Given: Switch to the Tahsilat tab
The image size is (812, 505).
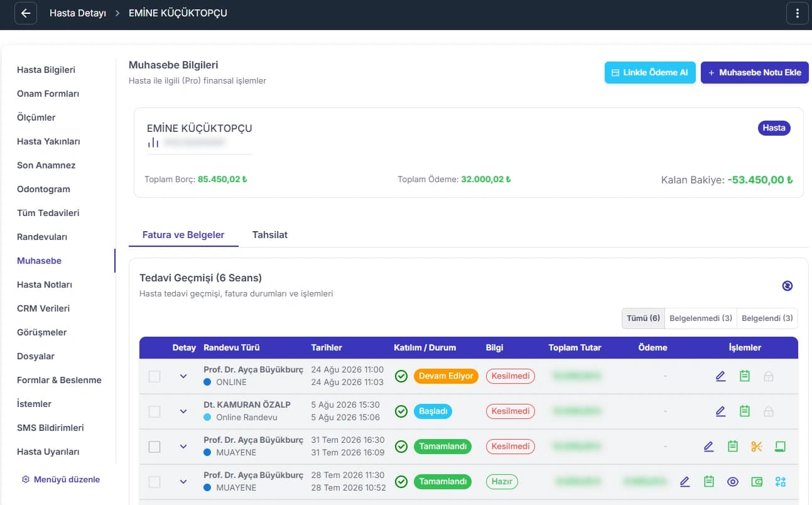Looking at the screenshot, I should (x=270, y=235).
